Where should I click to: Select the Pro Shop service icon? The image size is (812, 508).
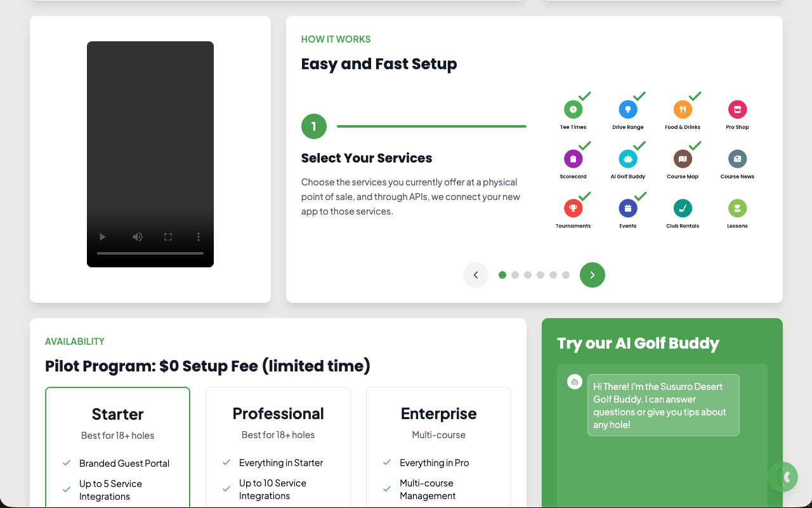(737, 109)
